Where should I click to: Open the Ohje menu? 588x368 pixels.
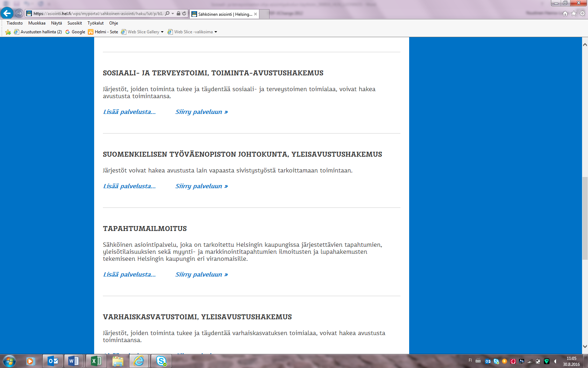pyautogui.click(x=113, y=23)
